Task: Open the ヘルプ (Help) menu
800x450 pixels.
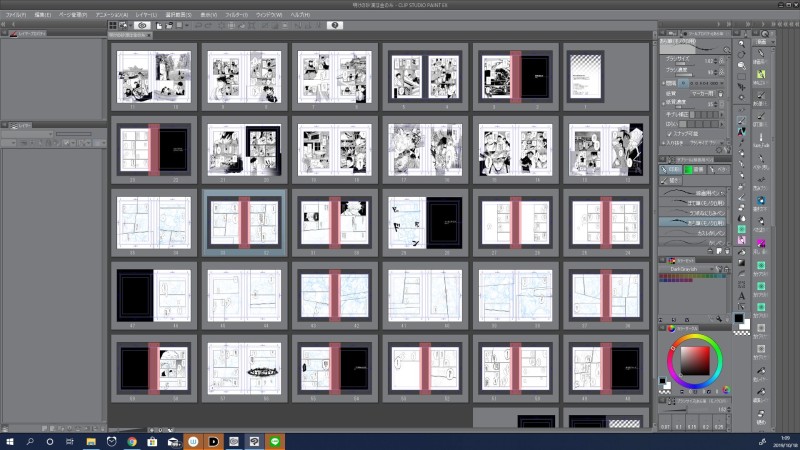Action: (300, 15)
